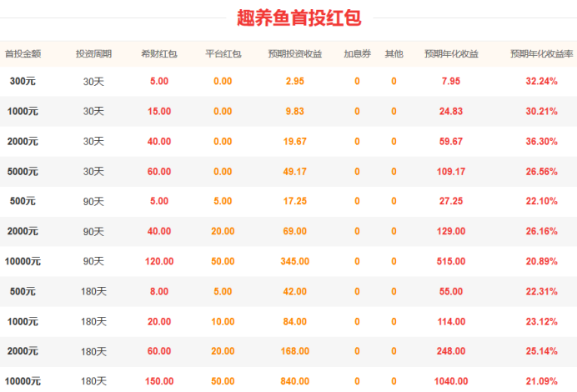577x392 pixels.
Task: Select the 预期年化收益 column header
Action: pos(451,53)
